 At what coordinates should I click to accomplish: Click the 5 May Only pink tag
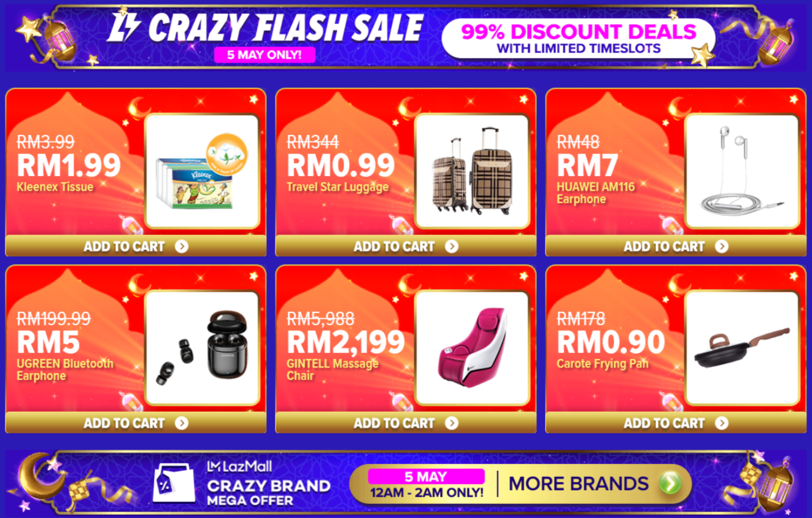265,55
